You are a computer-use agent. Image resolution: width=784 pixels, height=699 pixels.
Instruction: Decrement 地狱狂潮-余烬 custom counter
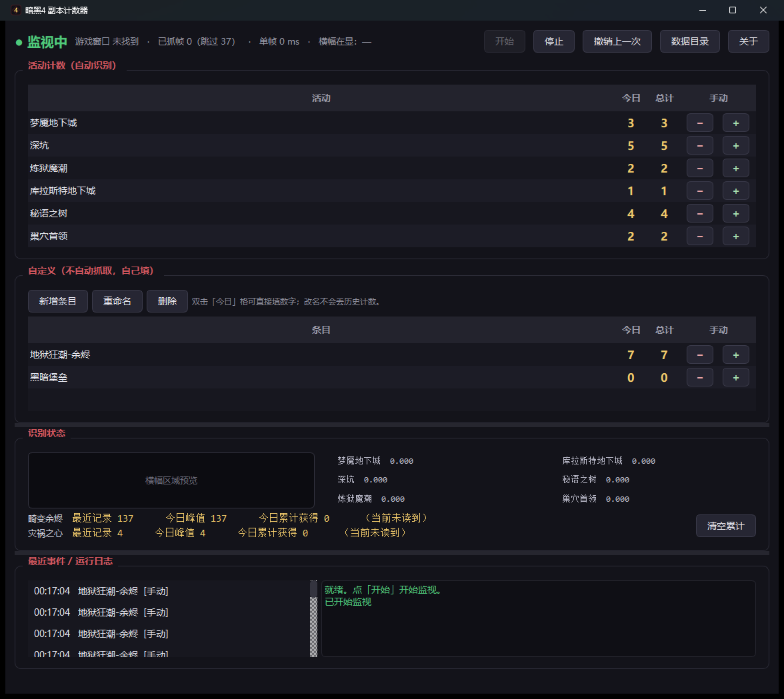coord(699,354)
